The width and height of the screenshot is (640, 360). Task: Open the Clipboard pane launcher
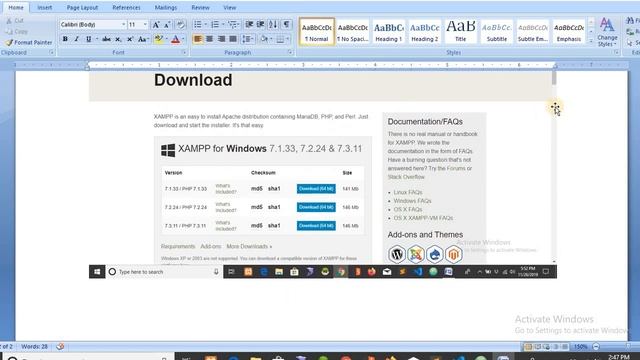(51, 53)
